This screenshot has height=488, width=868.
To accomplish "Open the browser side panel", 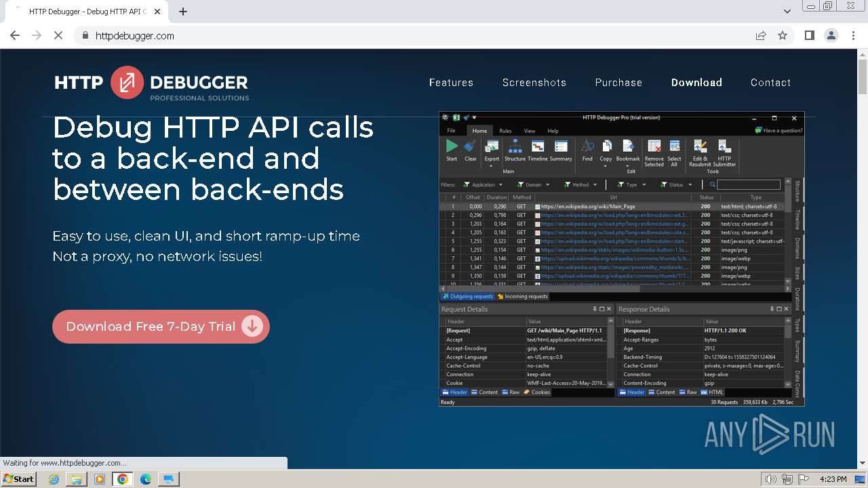I will [x=809, y=36].
